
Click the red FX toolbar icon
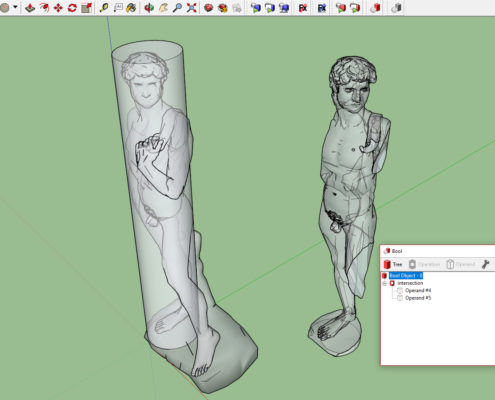click(303, 8)
